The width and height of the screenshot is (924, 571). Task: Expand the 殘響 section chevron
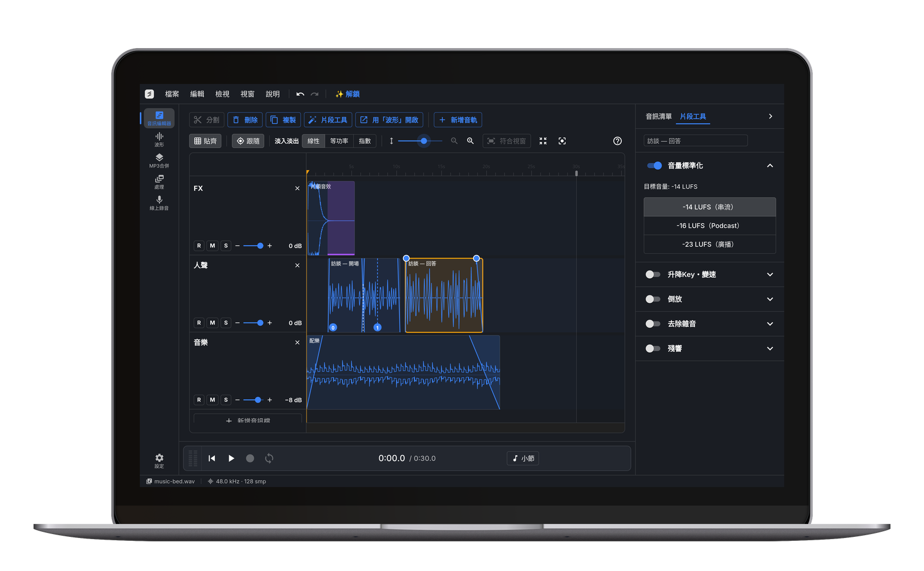pos(770,348)
